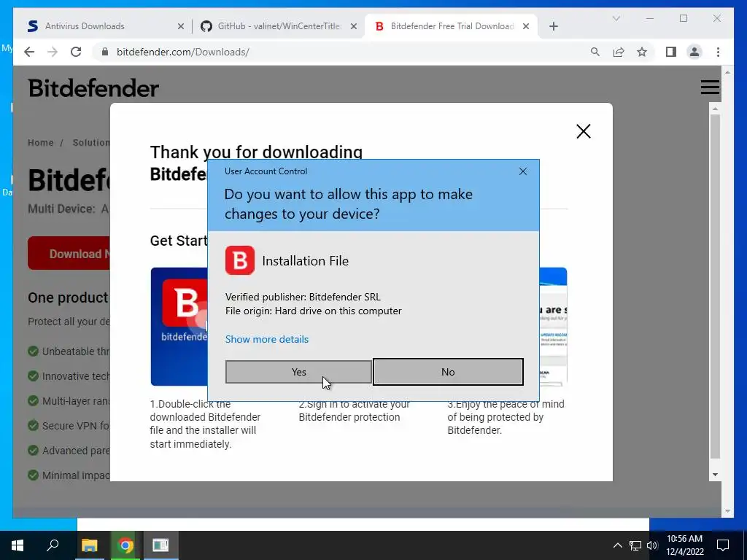Screen dimensions: 747x560
Task: Go back to previous page
Action: pyautogui.click(x=29, y=52)
